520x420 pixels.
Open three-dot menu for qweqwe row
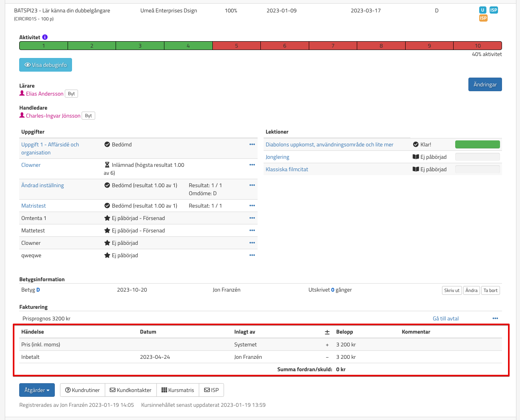coord(252,255)
